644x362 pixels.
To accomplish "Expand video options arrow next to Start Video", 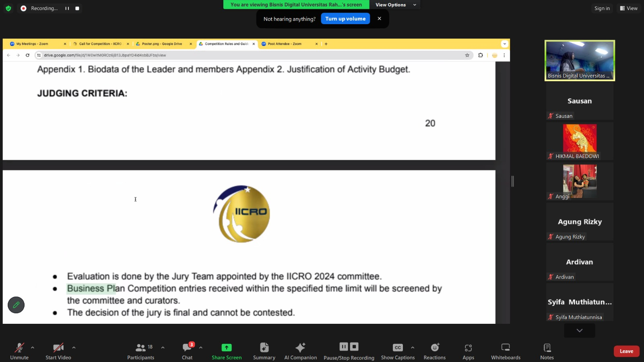I will pyautogui.click(x=74, y=348).
